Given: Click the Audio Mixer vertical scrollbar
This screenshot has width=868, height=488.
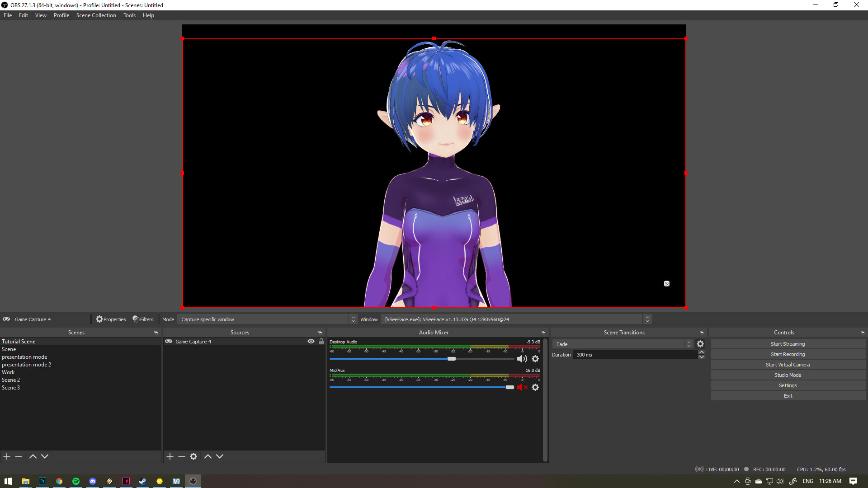Looking at the screenshot, I should [x=546, y=400].
